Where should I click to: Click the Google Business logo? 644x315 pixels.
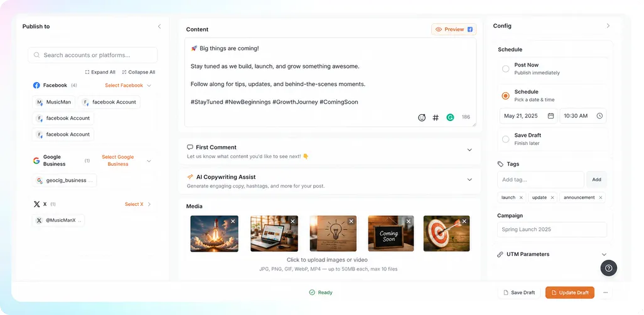click(36, 161)
